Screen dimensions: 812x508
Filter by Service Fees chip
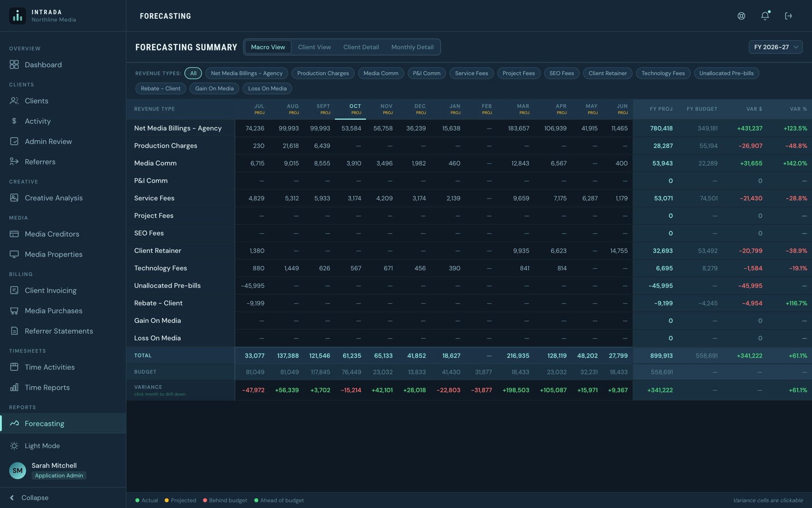(471, 73)
